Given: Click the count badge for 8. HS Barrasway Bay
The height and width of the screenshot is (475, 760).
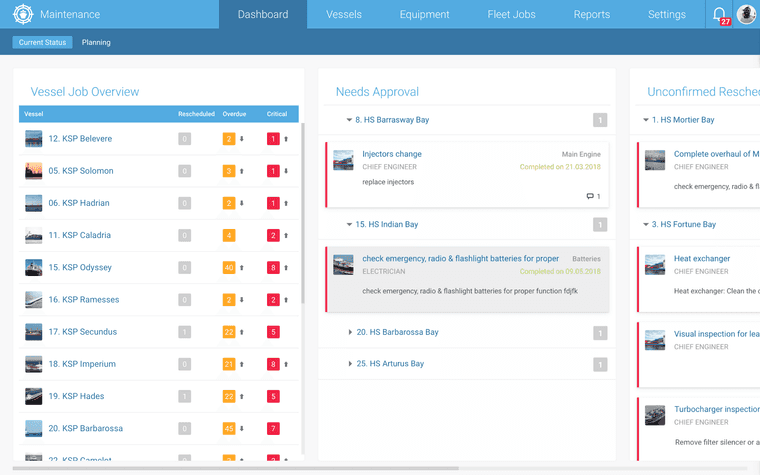Looking at the screenshot, I should tap(600, 120).
